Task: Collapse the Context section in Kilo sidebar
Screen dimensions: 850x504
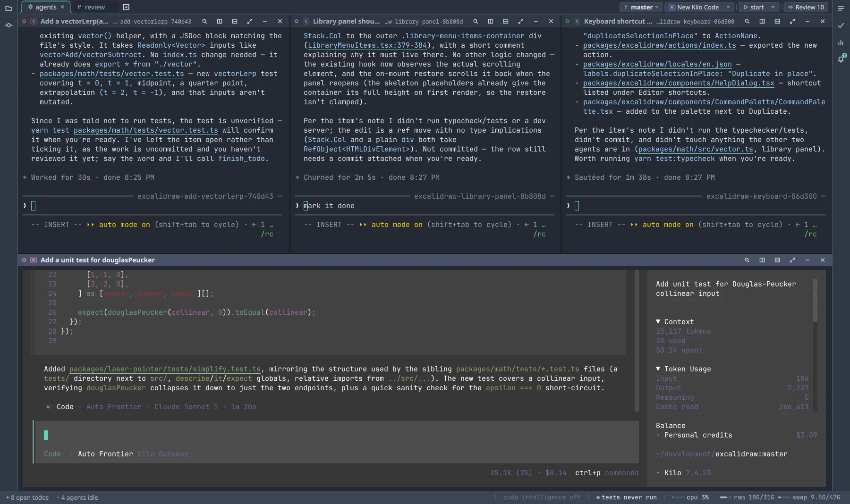Action: [x=675, y=322]
